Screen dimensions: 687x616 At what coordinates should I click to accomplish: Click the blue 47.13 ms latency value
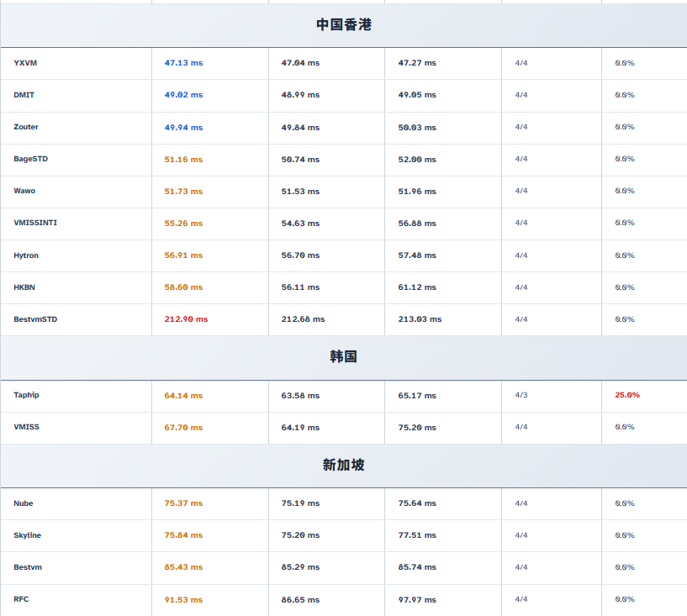[x=183, y=63]
